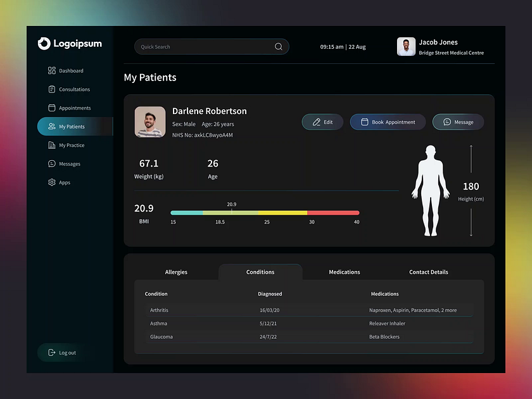Click inside the Quick Search field
Viewport: 532px width, 399px height.
point(203,46)
